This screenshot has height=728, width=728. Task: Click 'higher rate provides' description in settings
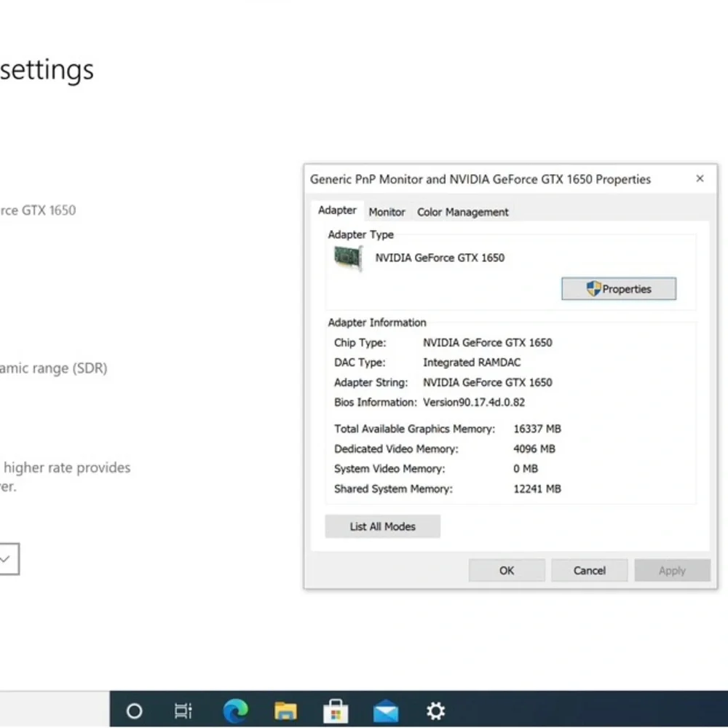pos(67,467)
